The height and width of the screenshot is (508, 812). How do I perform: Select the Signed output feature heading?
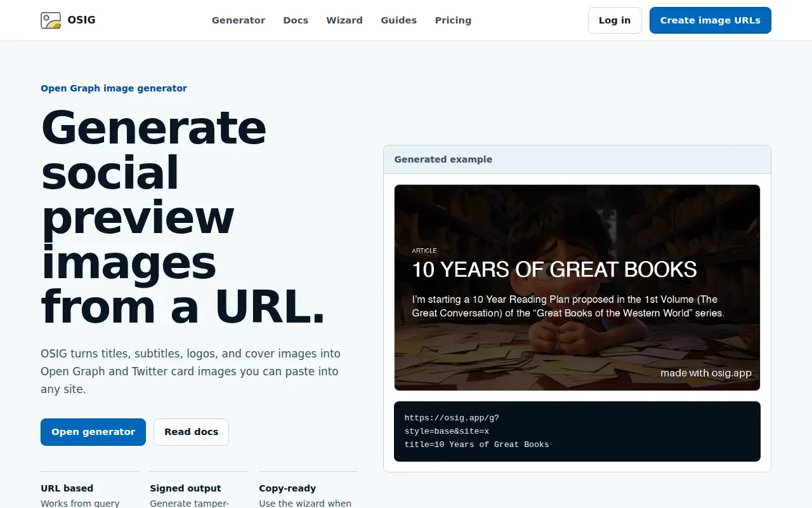pyautogui.click(x=185, y=488)
